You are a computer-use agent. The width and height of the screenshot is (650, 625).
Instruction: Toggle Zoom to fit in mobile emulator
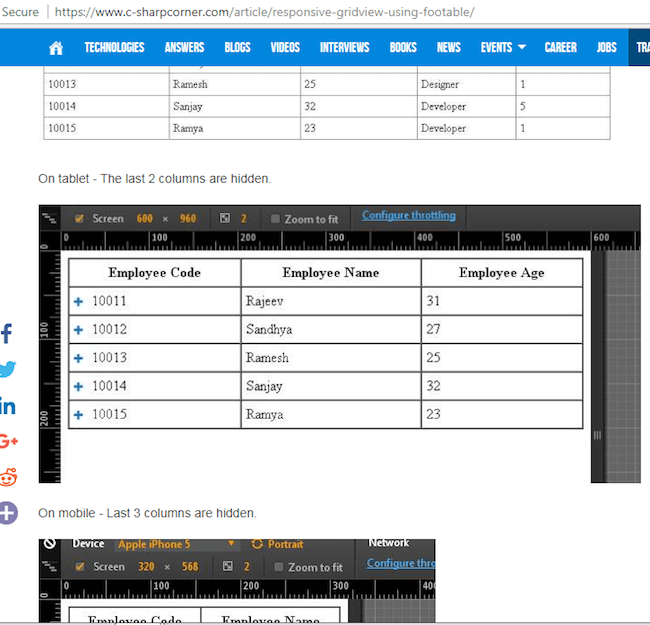279,567
